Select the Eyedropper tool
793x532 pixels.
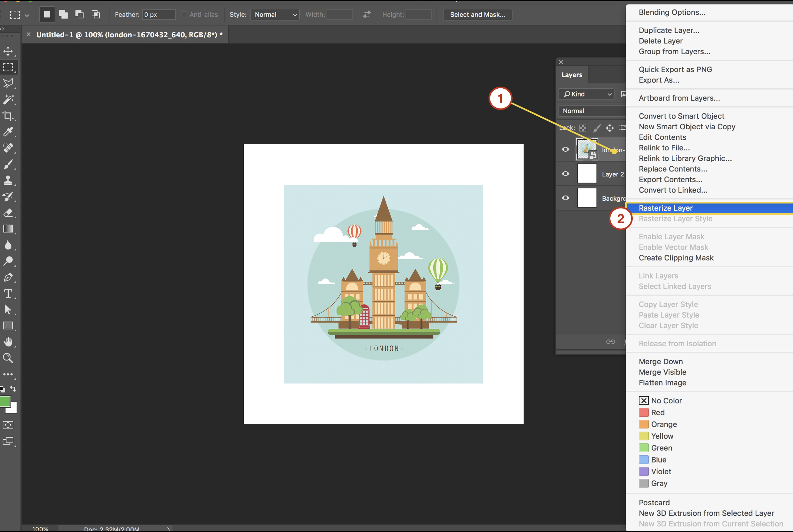[x=8, y=132]
